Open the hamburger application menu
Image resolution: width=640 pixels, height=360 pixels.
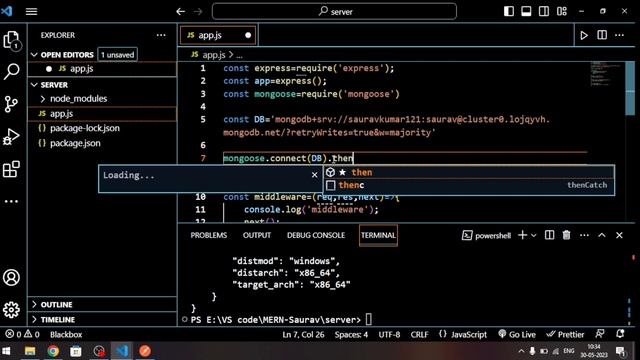coord(31,11)
